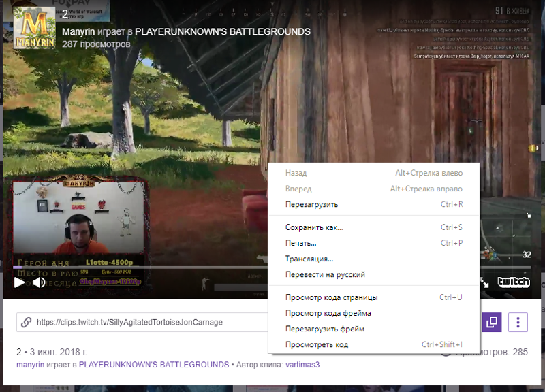The image size is (545, 392).
Task: Click the Manyrin channel avatar
Action: tap(34, 28)
